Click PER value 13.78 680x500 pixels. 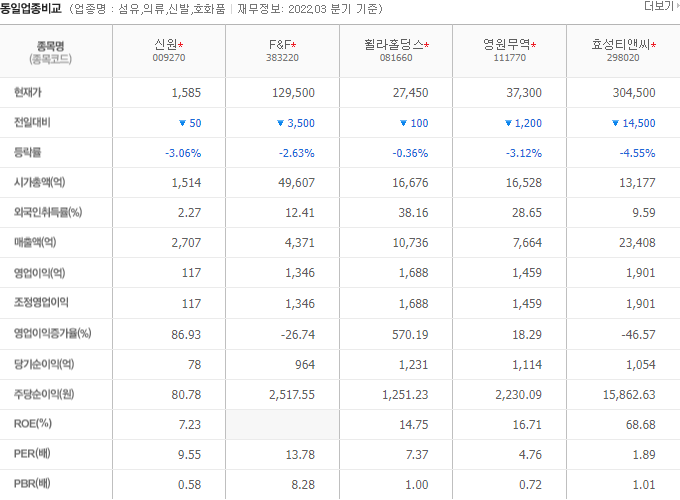click(300, 455)
